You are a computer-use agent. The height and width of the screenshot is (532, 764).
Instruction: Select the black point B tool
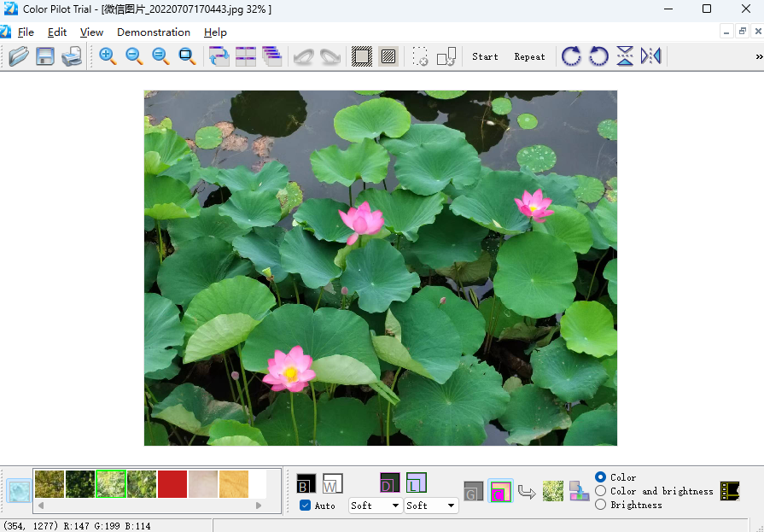pos(306,483)
